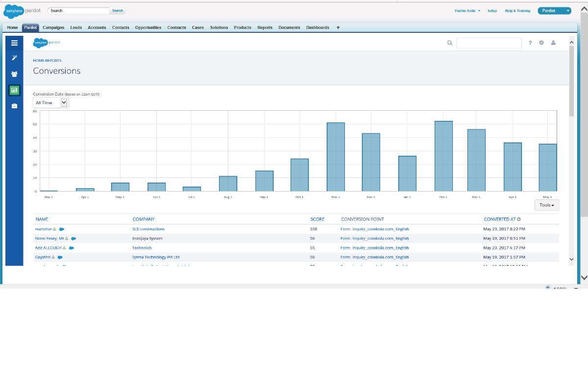Sort the table by NAME column
588x392 pixels.
42,219
